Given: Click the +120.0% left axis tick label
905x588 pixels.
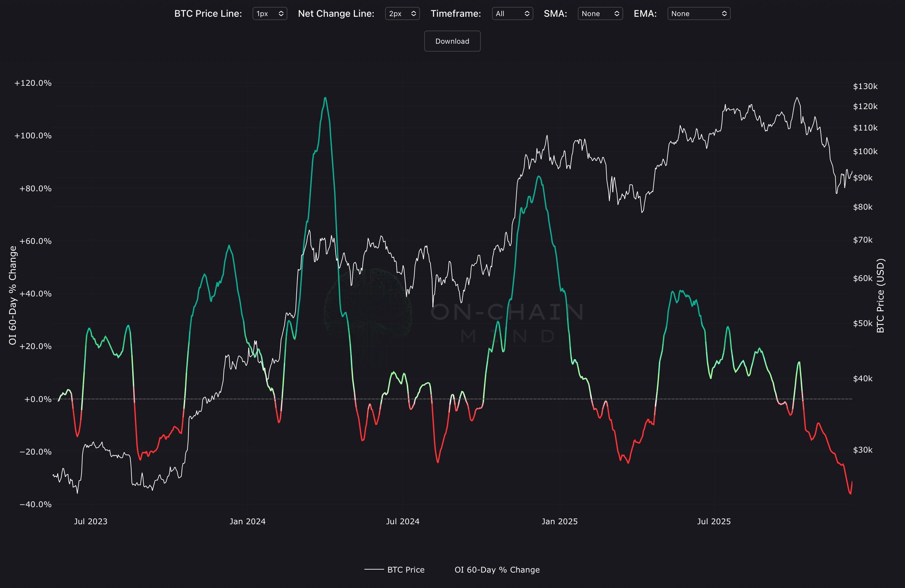Looking at the screenshot, I should 33,83.
